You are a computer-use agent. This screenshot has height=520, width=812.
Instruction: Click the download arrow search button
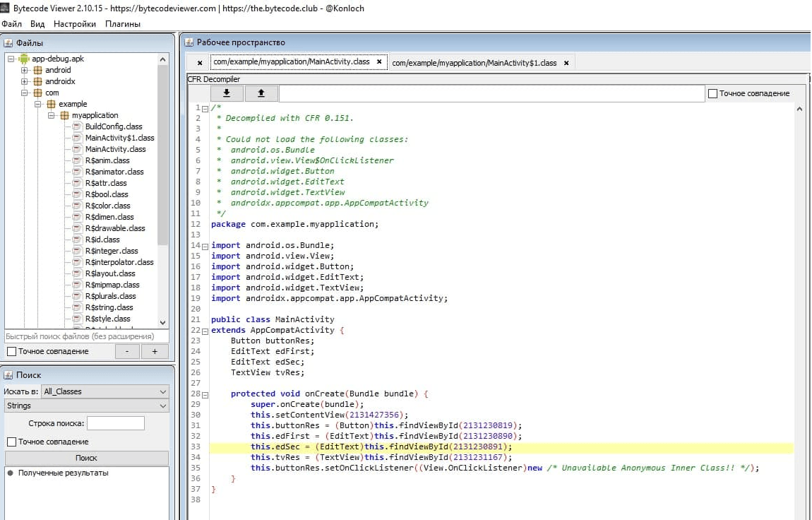[227, 93]
